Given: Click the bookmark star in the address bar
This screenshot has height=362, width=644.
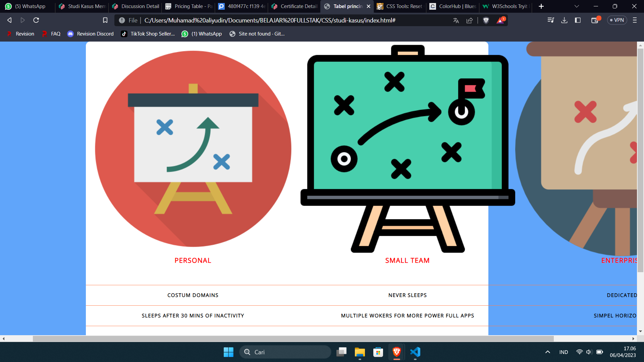Looking at the screenshot, I should pos(105,20).
